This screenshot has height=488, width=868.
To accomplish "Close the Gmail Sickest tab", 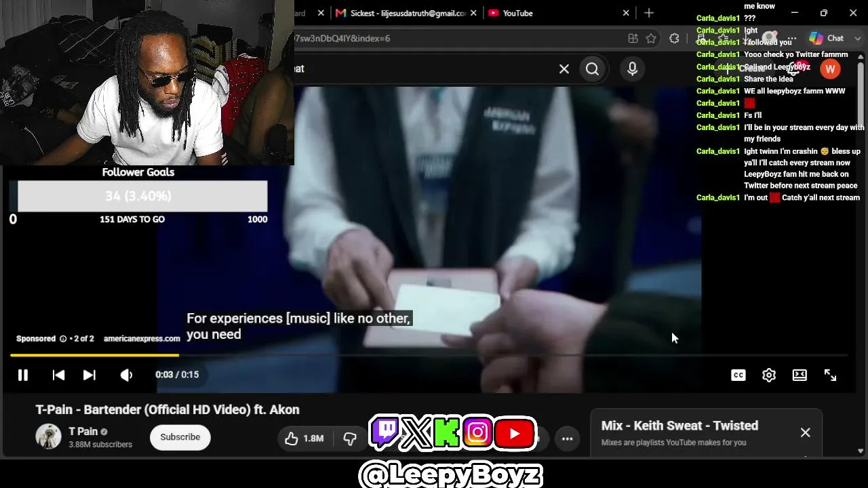I will tap(473, 13).
